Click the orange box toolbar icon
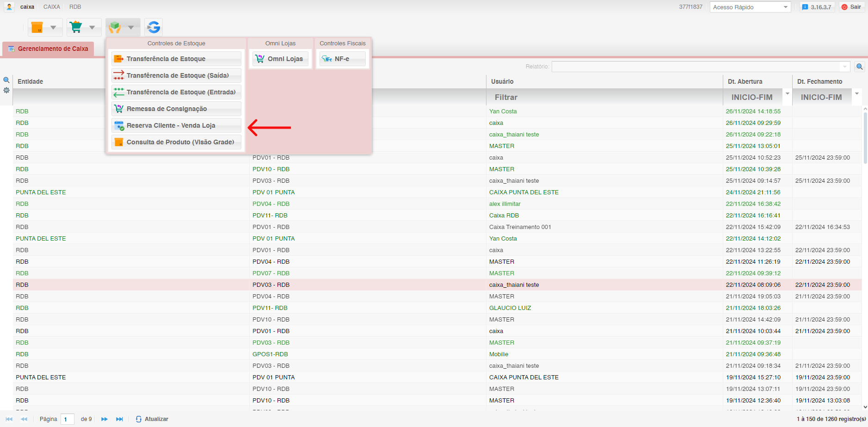868x427 pixels. [37, 27]
